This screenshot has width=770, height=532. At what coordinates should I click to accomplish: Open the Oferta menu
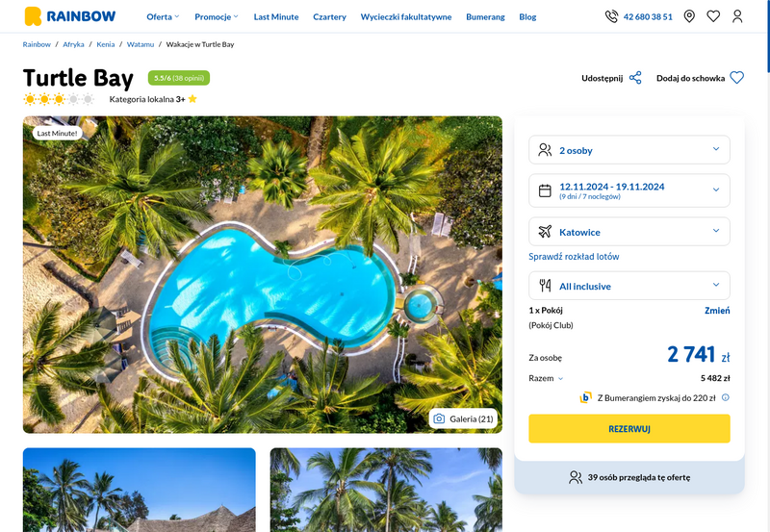163,16
